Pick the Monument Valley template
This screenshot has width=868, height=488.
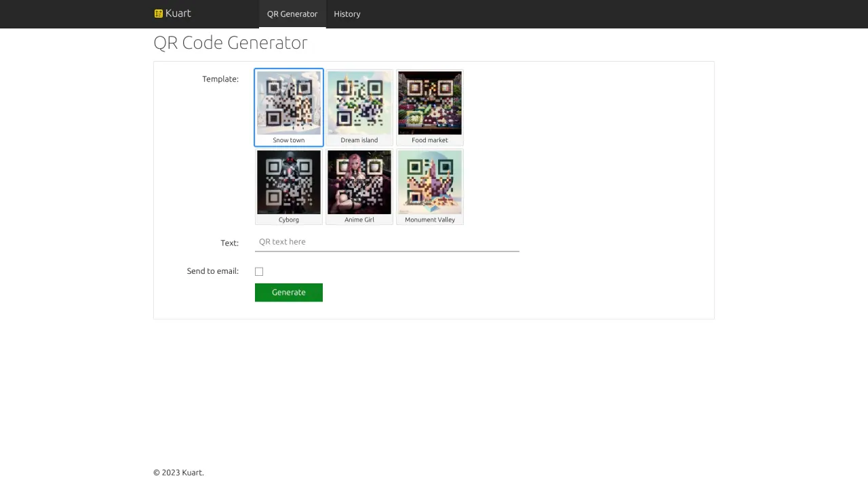pos(430,186)
